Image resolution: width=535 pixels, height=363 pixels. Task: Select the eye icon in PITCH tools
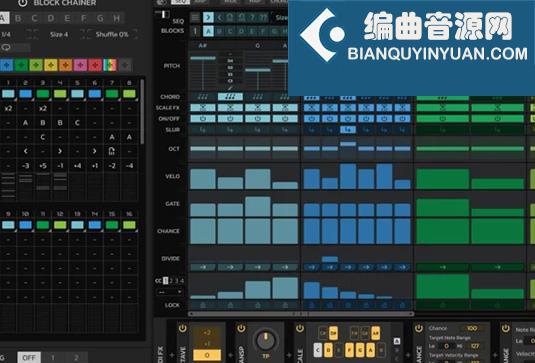[230, 81]
